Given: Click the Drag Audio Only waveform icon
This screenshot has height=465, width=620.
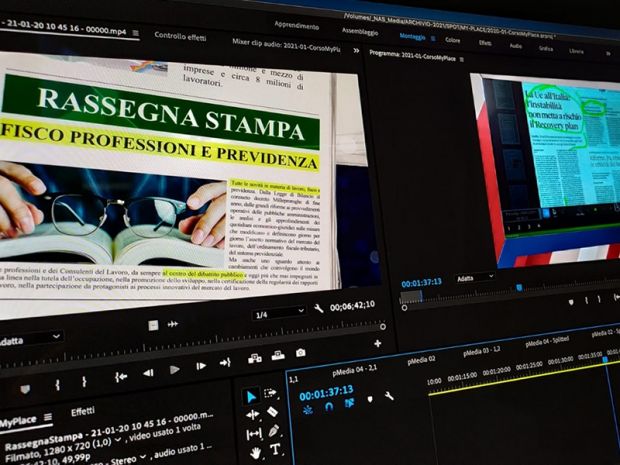Looking at the screenshot, I should coord(173,324).
